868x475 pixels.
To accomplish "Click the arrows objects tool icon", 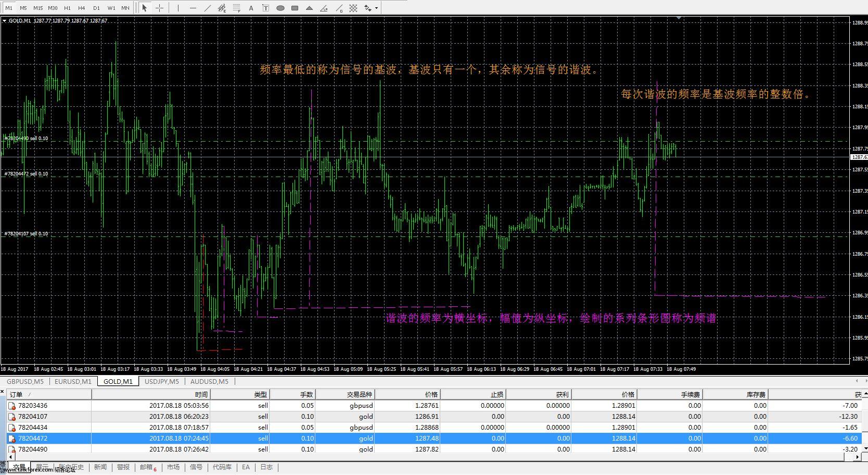I will click(368, 8).
